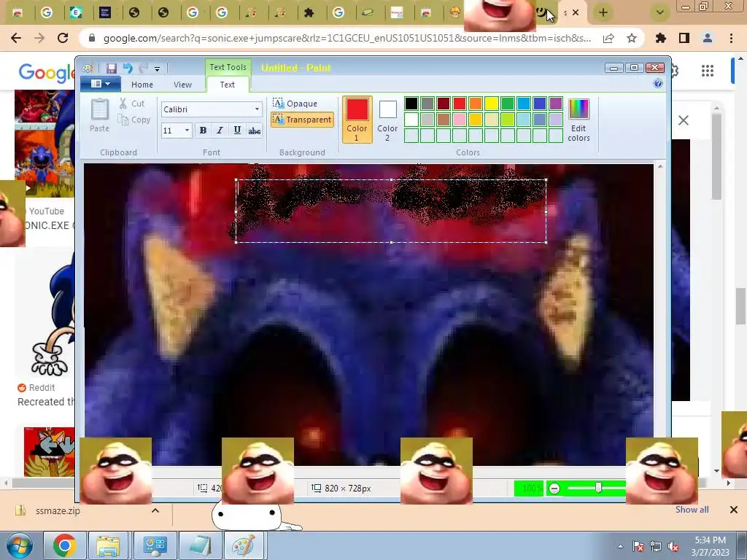Click the Paint taskbar icon
Image resolution: width=747 pixels, height=560 pixels.
coord(244,545)
